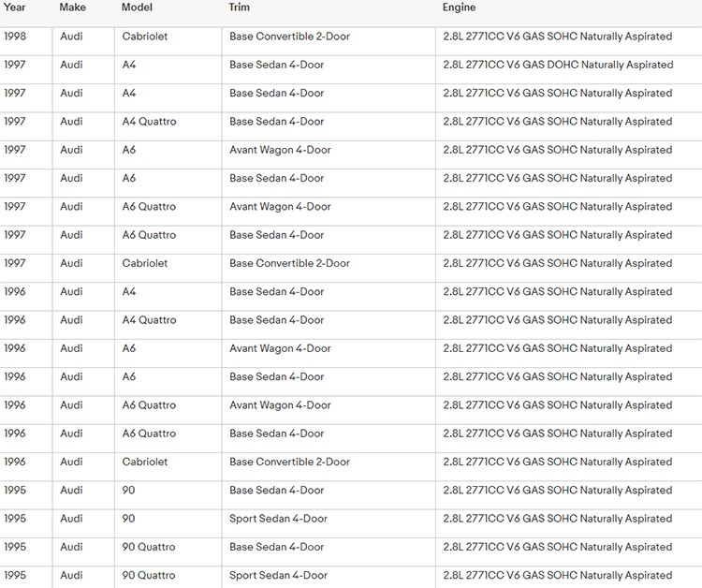The height and width of the screenshot is (588, 702).
Task: Select Cabriolet in the 1997 row
Action: tap(144, 263)
